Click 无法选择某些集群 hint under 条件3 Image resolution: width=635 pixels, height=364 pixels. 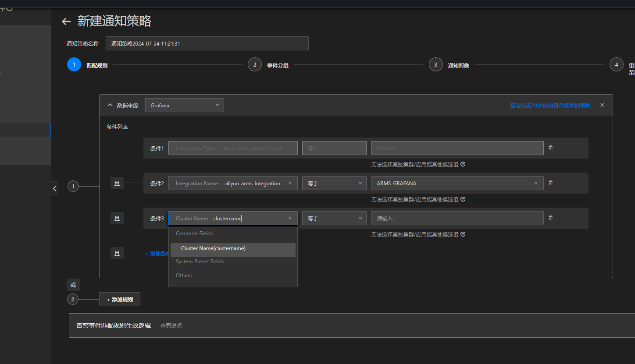pos(415,234)
